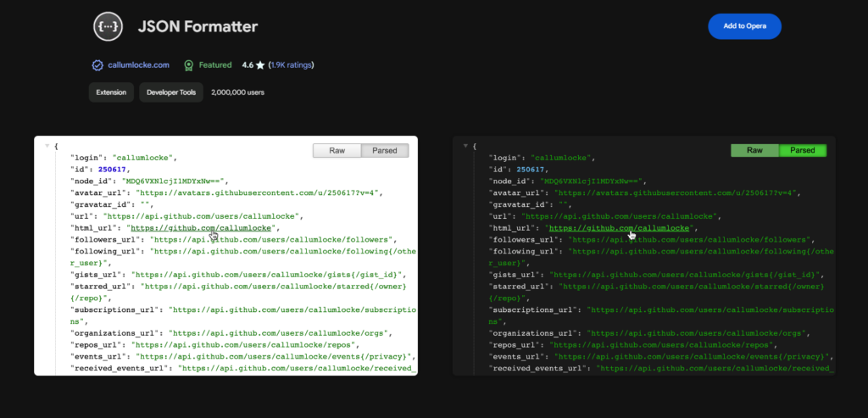
Task: Click the JSON Formatter title text
Action: pos(198,26)
